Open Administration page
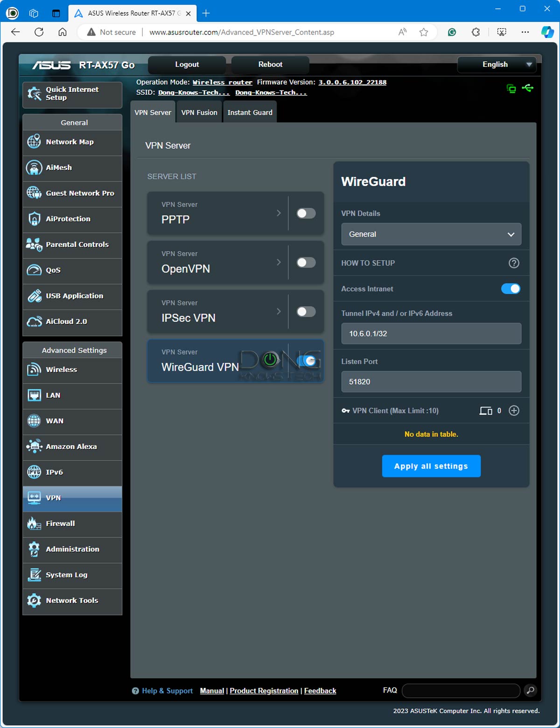 click(72, 549)
